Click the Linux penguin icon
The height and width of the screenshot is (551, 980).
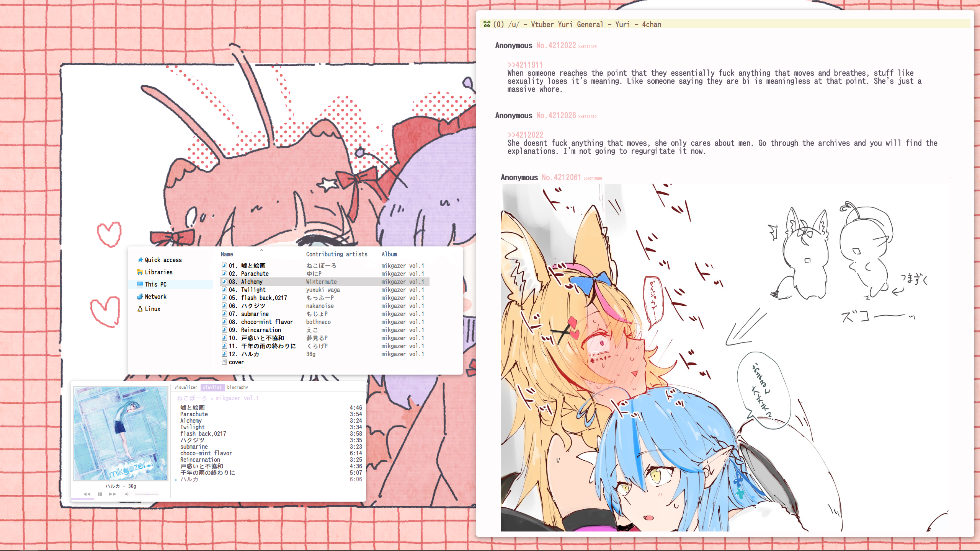[x=140, y=309]
